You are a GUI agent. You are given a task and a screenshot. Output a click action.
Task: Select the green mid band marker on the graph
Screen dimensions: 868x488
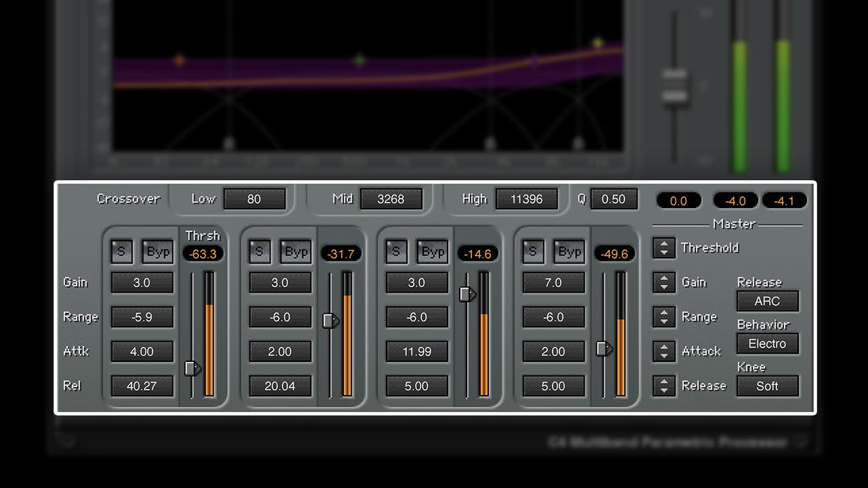point(360,60)
